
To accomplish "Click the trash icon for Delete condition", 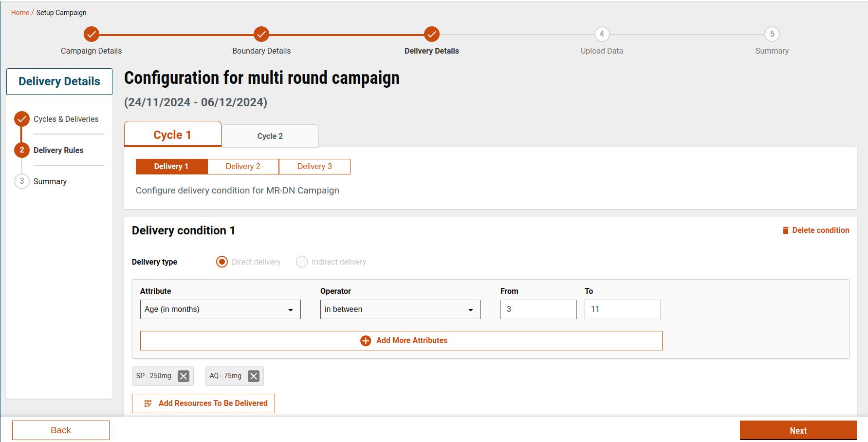I will (785, 231).
